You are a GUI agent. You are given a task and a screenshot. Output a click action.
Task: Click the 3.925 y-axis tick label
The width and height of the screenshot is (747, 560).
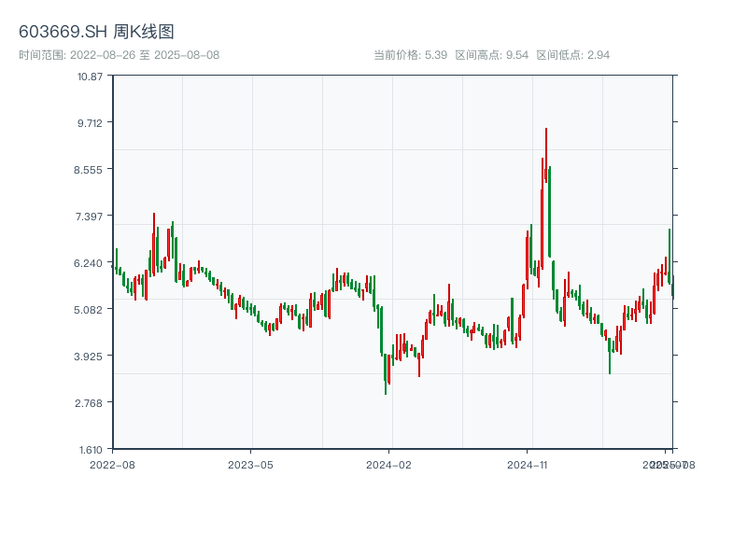tap(91, 356)
